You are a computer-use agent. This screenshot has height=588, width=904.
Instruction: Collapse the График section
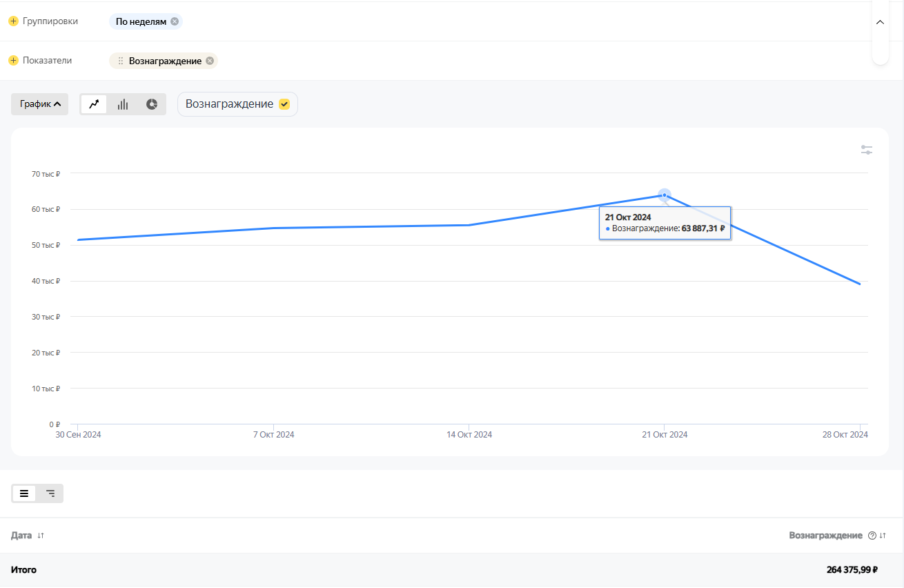click(x=40, y=104)
